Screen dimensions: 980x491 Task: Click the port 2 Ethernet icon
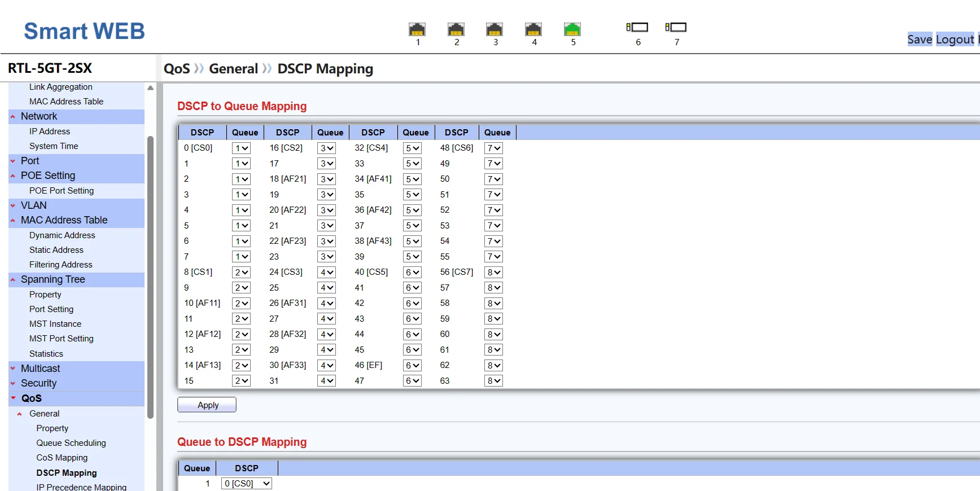(456, 29)
